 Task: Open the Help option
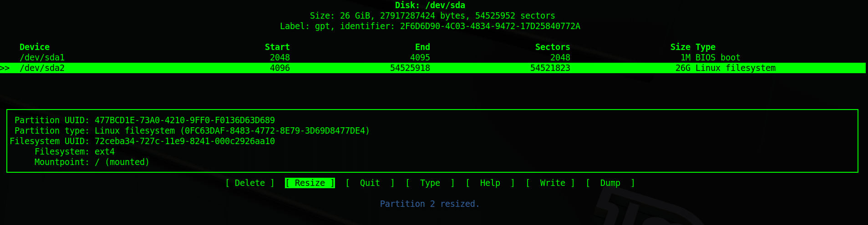pos(490,183)
